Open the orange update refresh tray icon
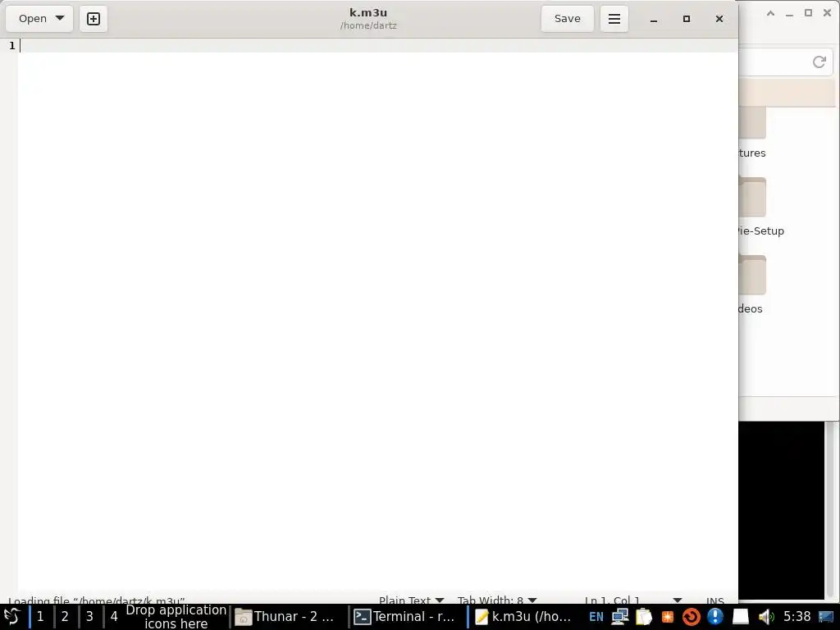840x630 pixels. pyautogui.click(x=691, y=617)
